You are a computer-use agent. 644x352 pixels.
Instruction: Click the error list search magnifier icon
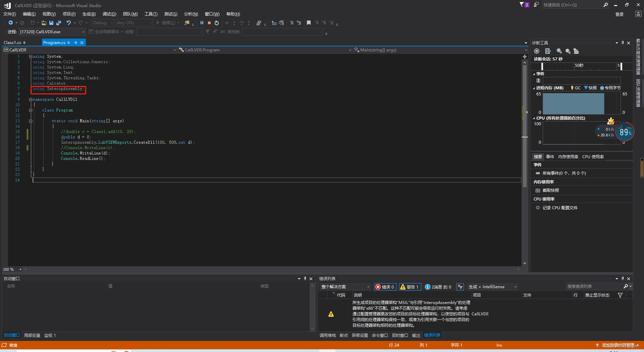(x=626, y=287)
